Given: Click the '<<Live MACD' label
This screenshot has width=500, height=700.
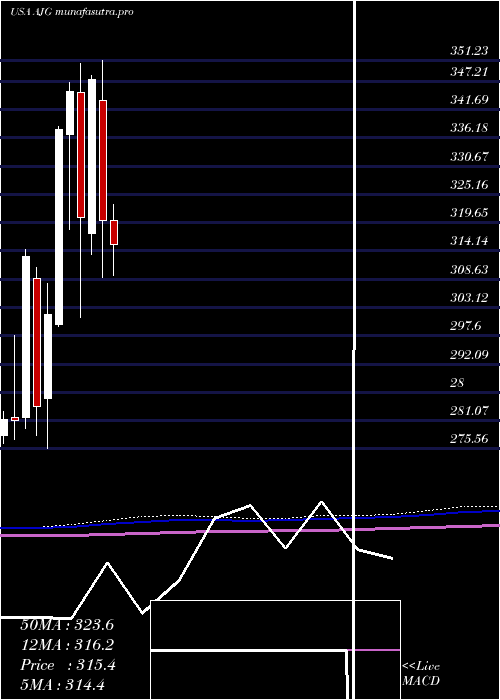Looking at the screenshot, I should coord(421,673).
